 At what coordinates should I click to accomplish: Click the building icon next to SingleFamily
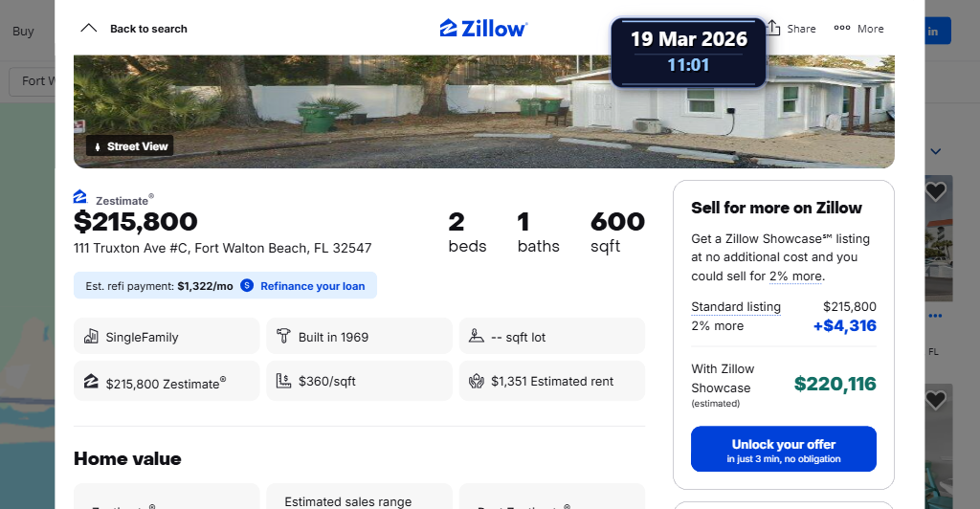coord(91,337)
